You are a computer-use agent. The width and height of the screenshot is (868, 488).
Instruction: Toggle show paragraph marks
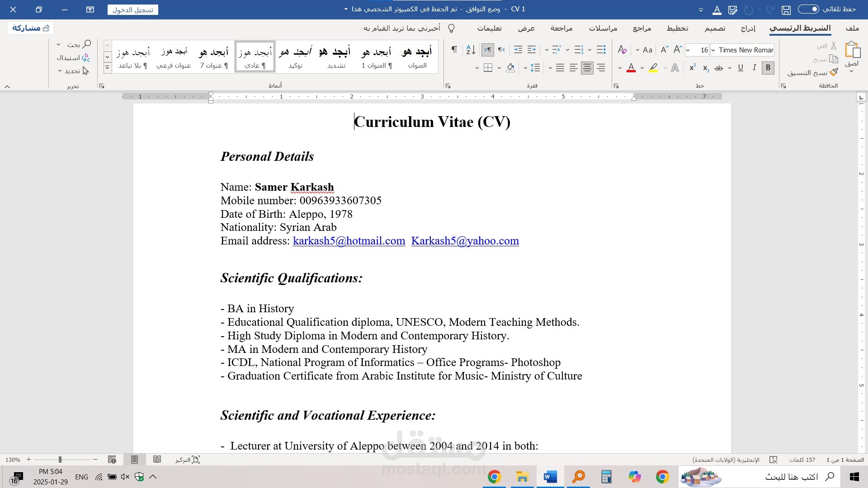click(454, 50)
